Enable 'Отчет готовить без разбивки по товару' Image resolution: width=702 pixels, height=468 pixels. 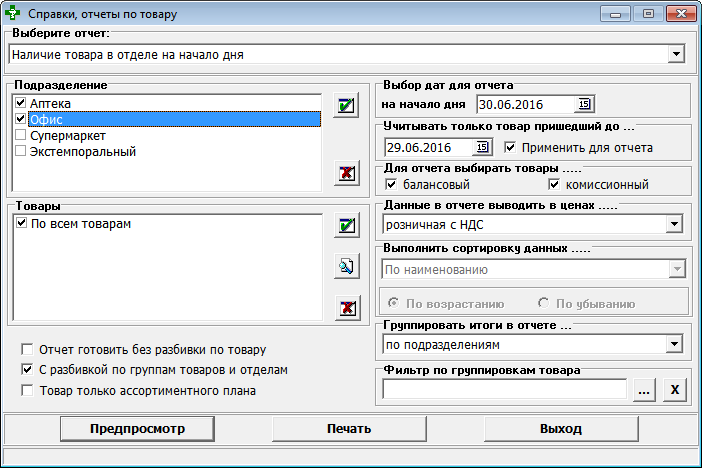pos(27,350)
